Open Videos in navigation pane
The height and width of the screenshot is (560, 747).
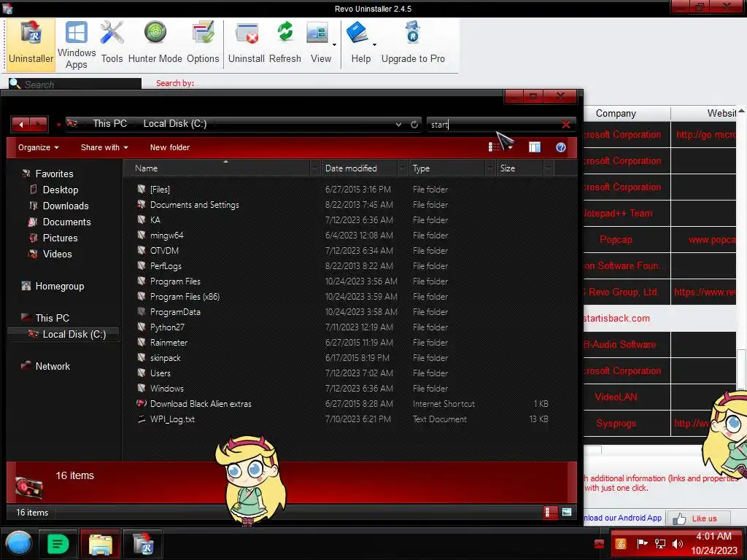57,254
